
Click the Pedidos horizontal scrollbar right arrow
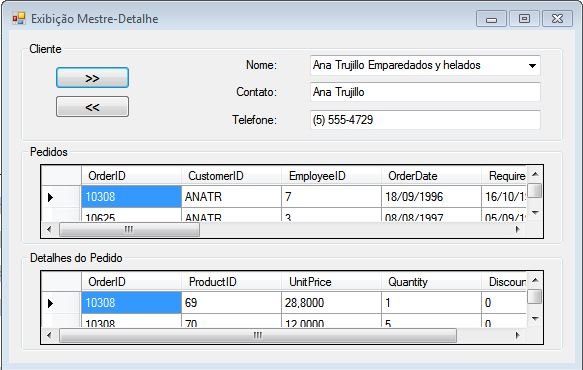pos(518,229)
